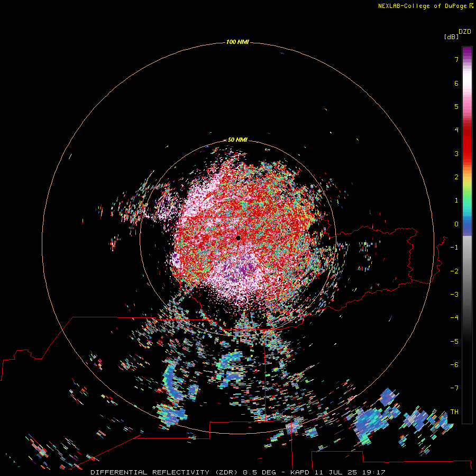Screen dimensions: 476x476
Task: Click the legend value -7
Action: pos(454,388)
